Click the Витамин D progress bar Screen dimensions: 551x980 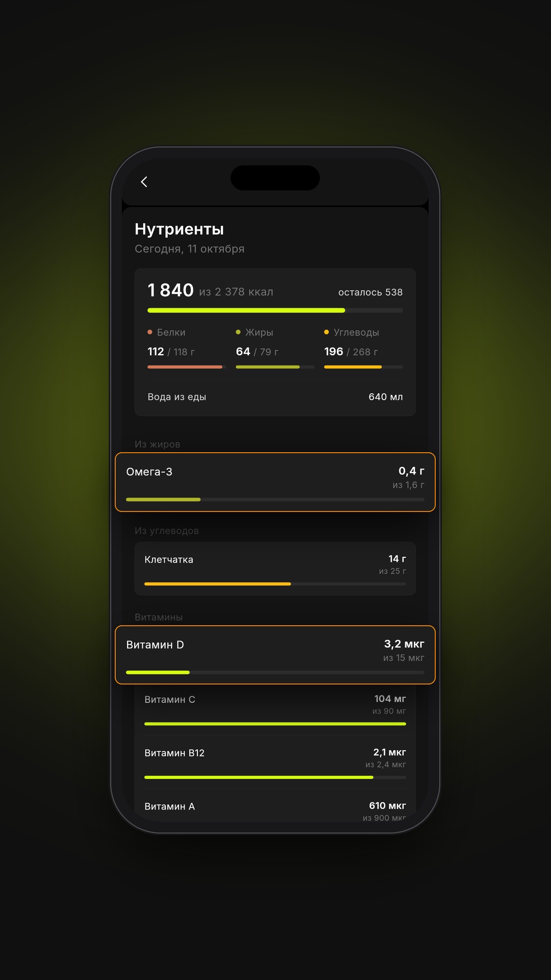[275, 673]
